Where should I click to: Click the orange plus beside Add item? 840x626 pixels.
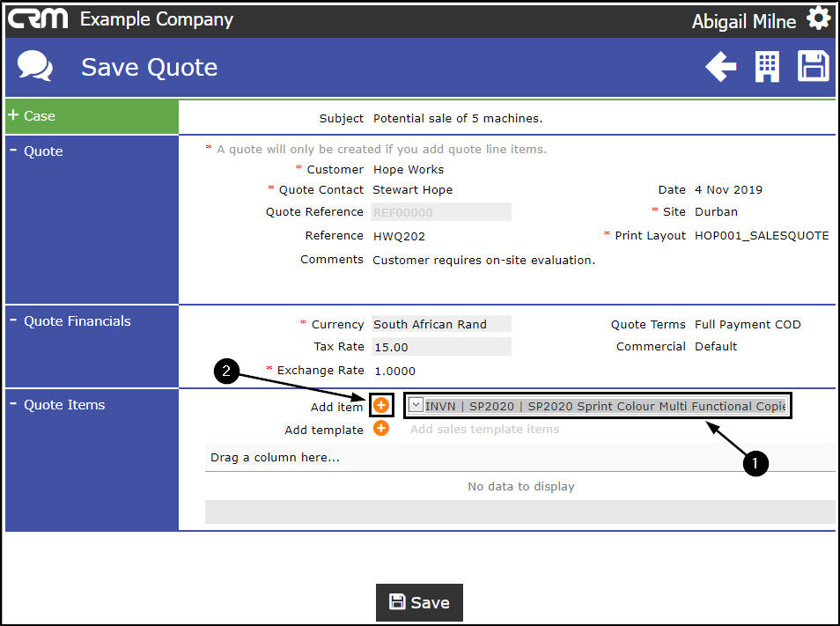coord(381,405)
